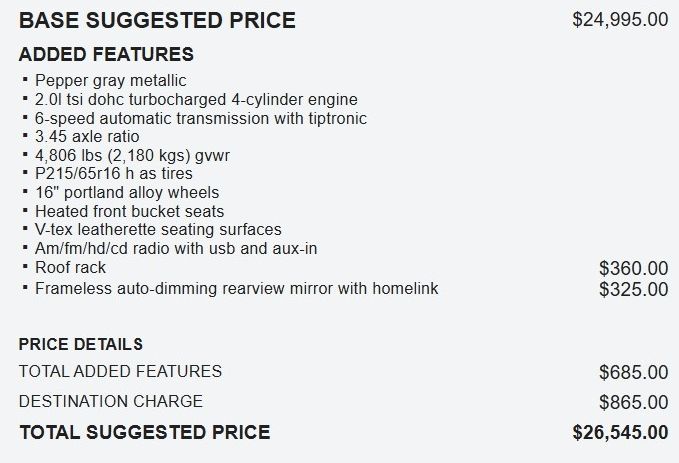
Task: Click the $360.00 roof rack price
Action: (x=633, y=268)
